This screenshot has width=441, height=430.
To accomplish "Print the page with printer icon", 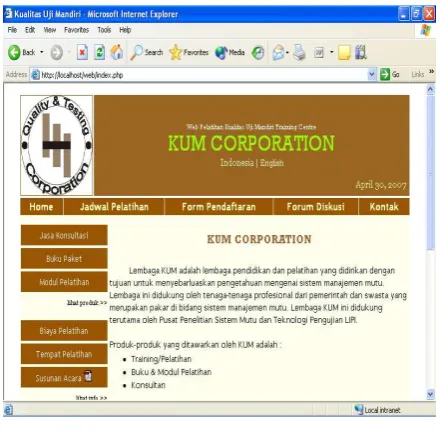I will click(x=299, y=53).
